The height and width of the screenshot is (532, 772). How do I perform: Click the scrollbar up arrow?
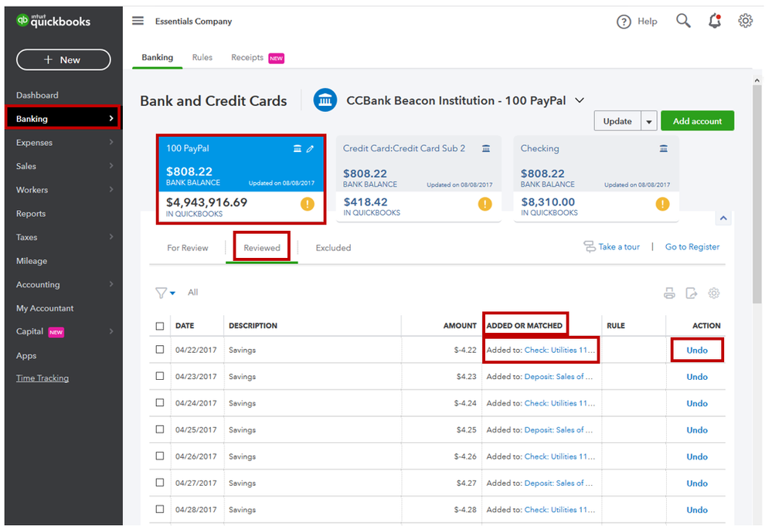point(757,80)
